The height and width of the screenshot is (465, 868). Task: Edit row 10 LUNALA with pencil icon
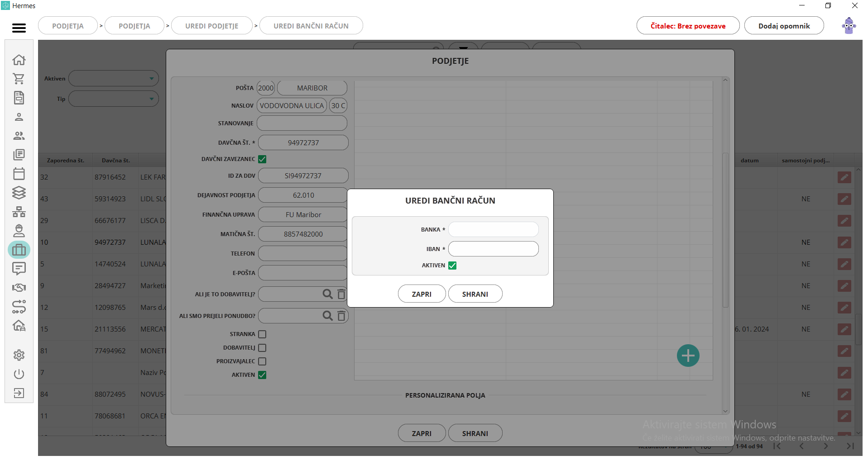[x=844, y=242]
